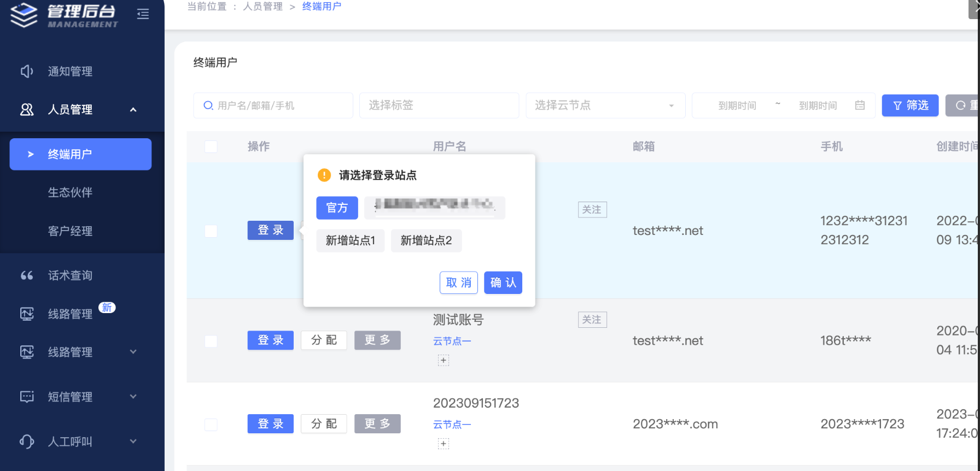Toggle the select-all checkbox in table header
Viewport: 980px width, 471px height.
tap(211, 146)
